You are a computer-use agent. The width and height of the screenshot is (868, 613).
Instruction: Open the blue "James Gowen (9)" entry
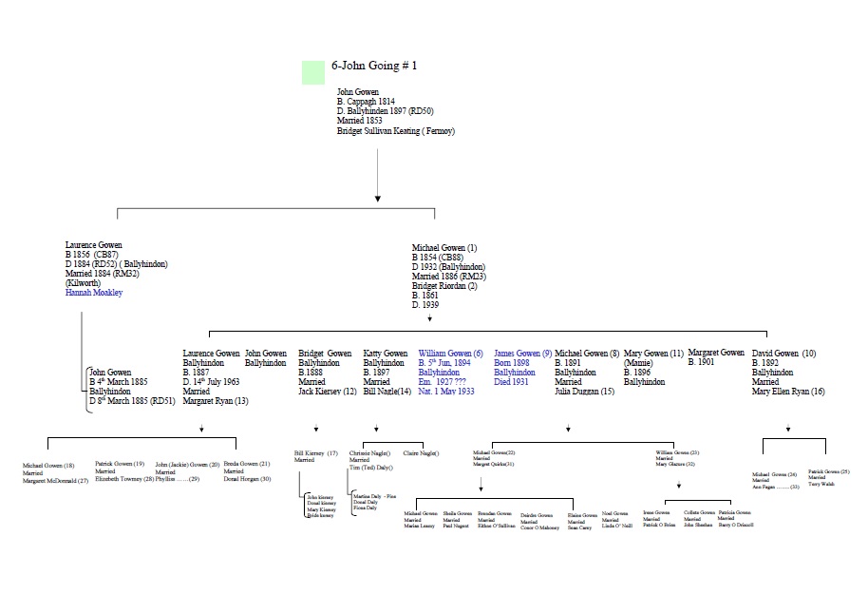click(522, 354)
